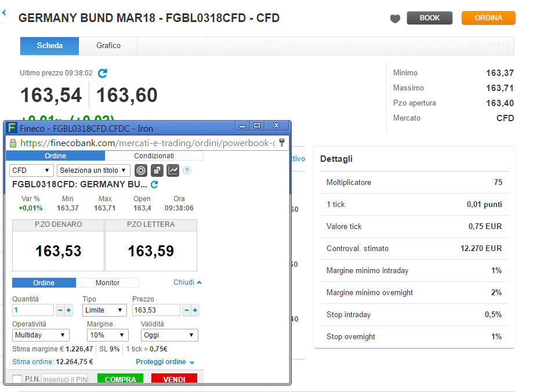Open the CFD market dropdown
This screenshot has height=392, width=555.
[31, 170]
